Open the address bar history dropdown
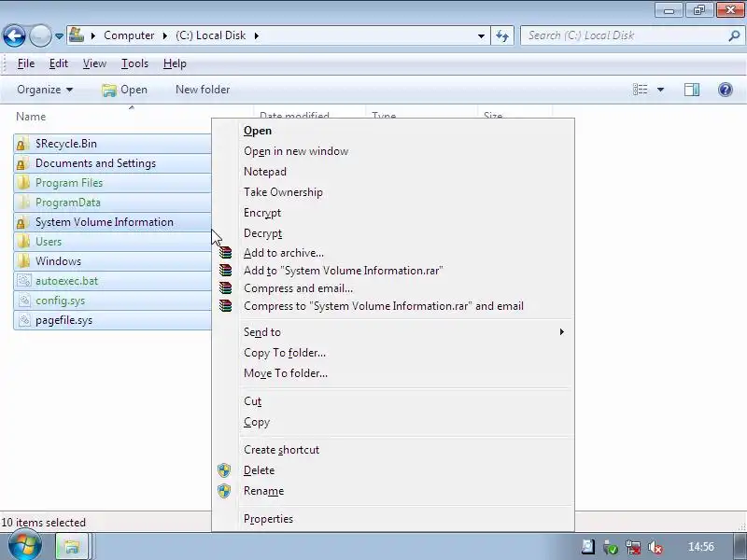747x560 pixels. click(481, 35)
